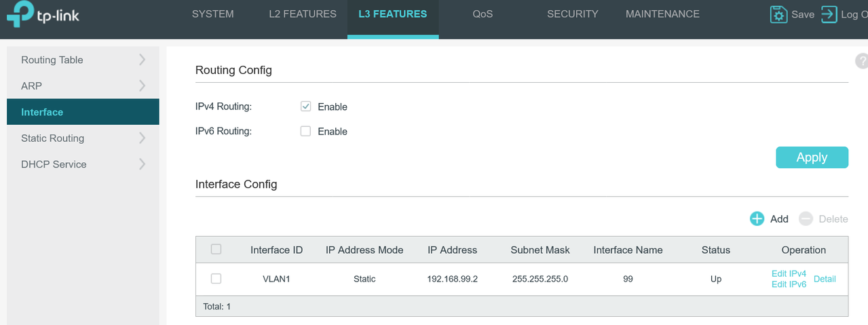Click the Routing Config heading
Image resolution: width=868 pixels, height=325 pixels.
click(233, 70)
